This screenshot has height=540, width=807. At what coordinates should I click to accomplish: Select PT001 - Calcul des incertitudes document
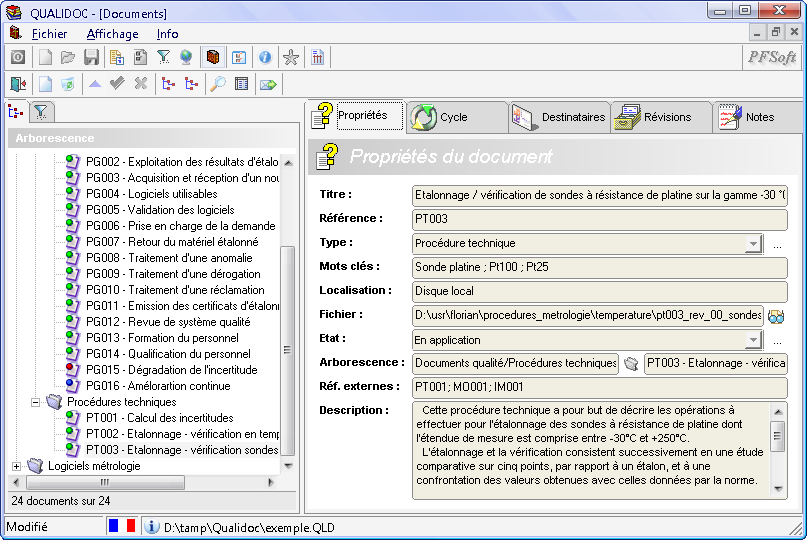tap(159, 418)
